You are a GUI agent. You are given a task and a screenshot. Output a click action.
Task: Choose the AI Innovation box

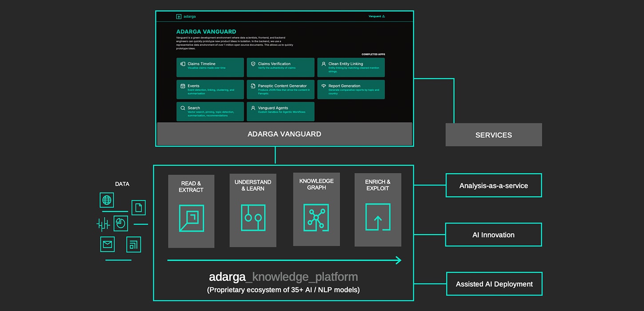click(x=493, y=235)
